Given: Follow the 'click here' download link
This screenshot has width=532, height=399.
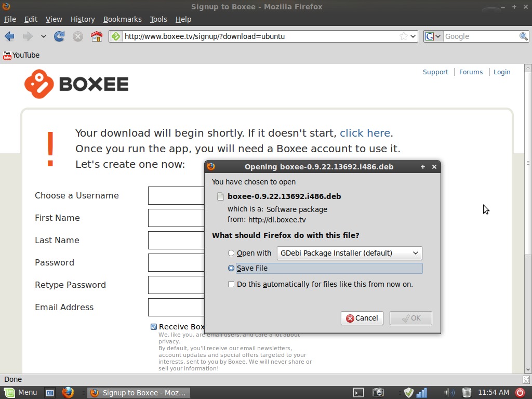Looking at the screenshot, I should pos(365,133).
